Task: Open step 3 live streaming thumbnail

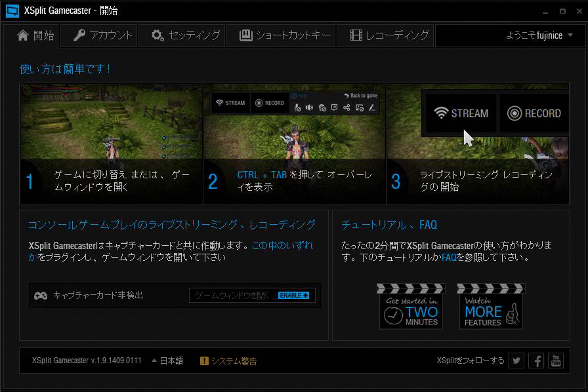Action: (478, 144)
